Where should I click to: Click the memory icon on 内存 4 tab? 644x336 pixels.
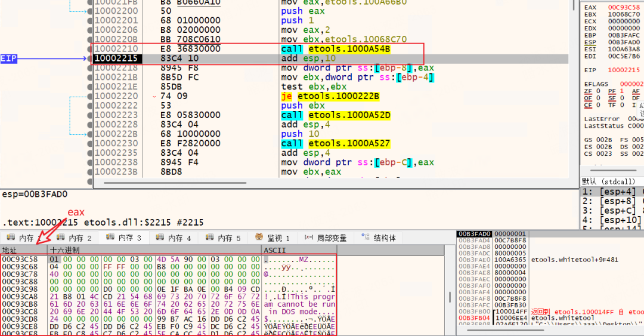pyautogui.click(x=160, y=238)
